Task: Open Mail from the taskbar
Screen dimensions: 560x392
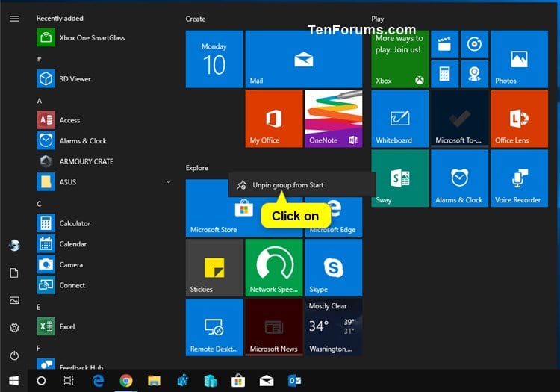Action: [267, 381]
